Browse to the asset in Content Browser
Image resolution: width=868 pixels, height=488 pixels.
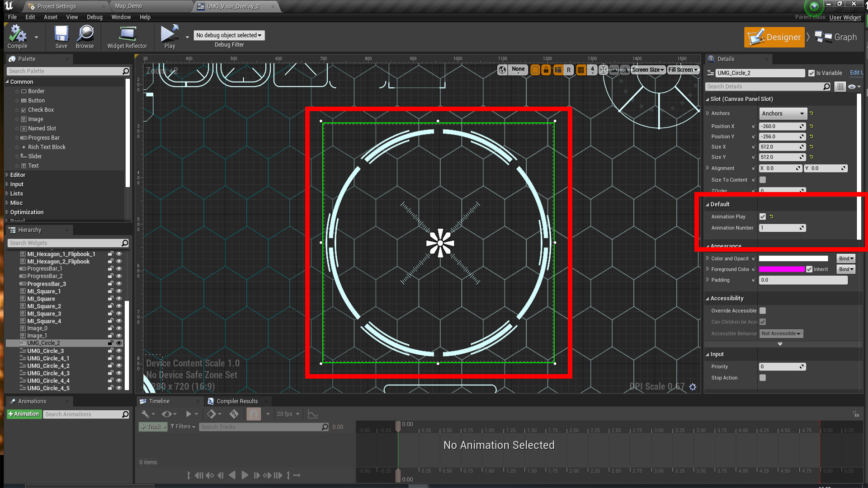pos(85,36)
